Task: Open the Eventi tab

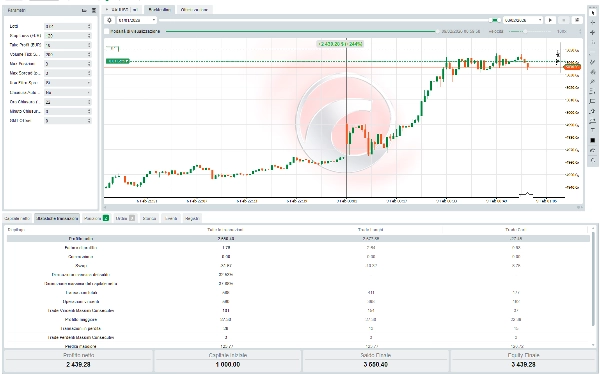Action: (171, 218)
